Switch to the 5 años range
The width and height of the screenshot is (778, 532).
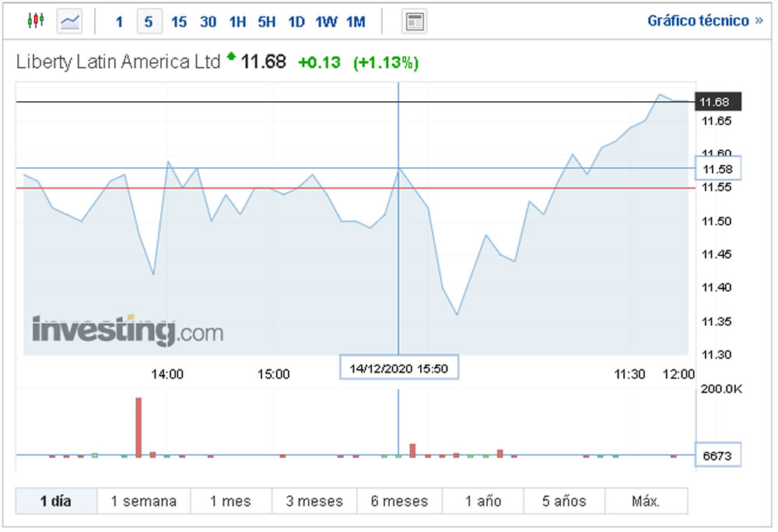tap(564, 501)
